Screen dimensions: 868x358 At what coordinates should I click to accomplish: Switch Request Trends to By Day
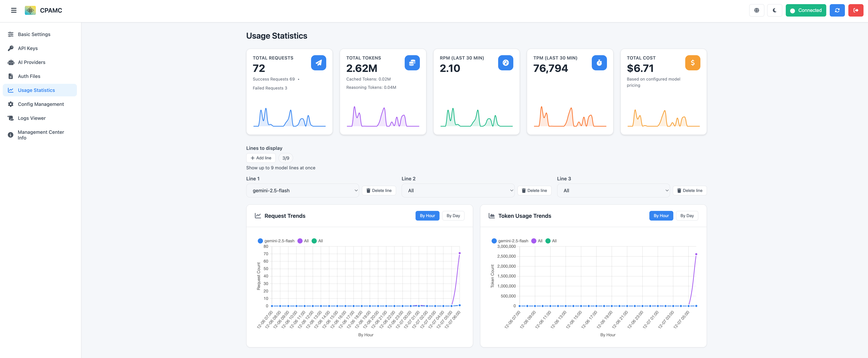pos(453,216)
